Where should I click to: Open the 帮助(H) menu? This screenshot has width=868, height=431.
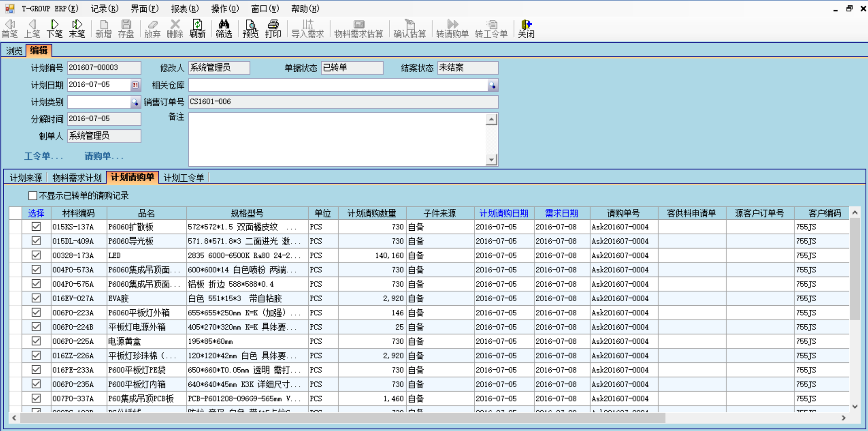pos(305,9)
